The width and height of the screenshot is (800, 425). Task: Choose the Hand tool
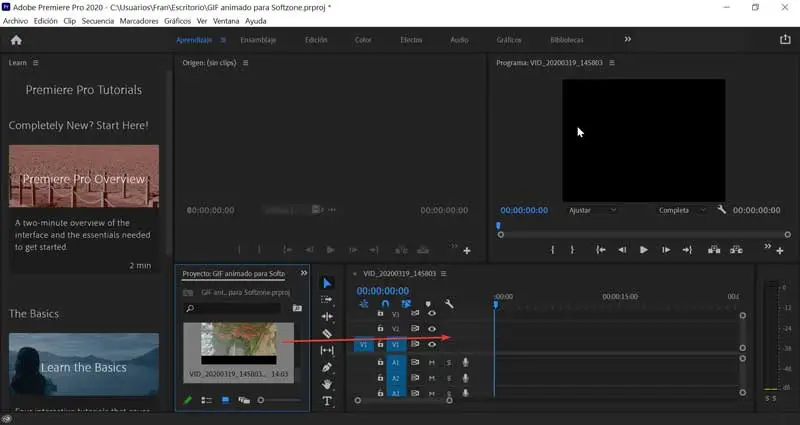[327, 384]
